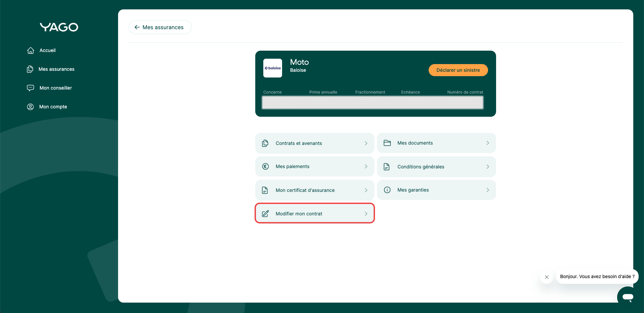The height and width of the screenshot is (313, 644).
Task: Click the Mon compte user icon
Action: point(31,107)
